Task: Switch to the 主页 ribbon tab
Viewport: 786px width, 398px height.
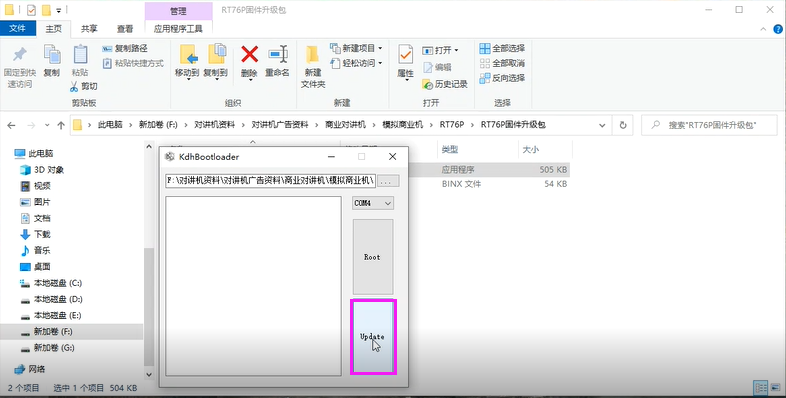Action: 54,29
